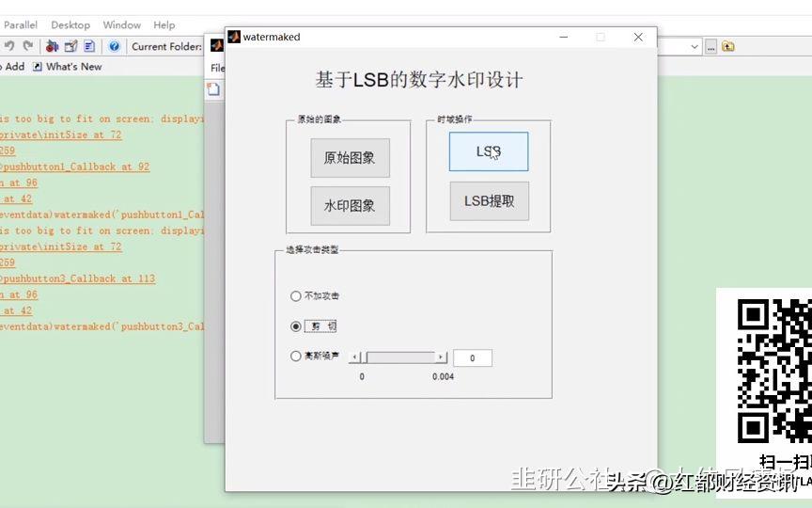Click the partially visible Add shortcut link
The width and height of the screenshot is (812, 508).
tap(14, 67)
